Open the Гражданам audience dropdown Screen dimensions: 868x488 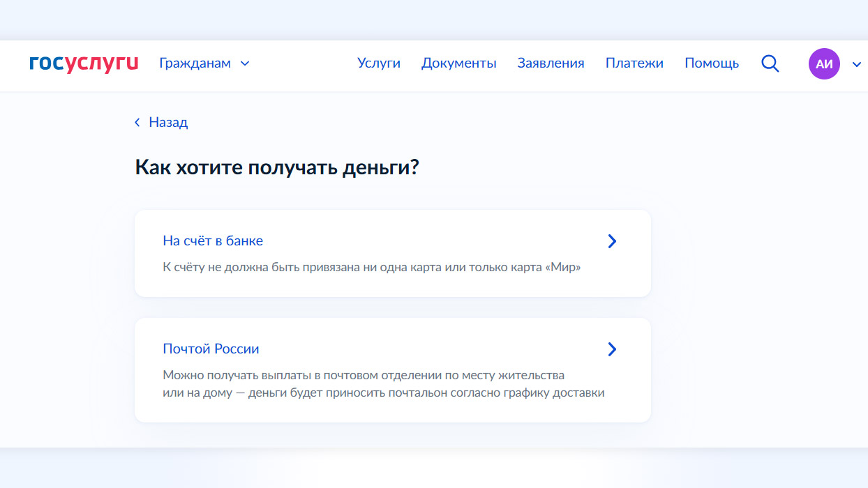195,63
